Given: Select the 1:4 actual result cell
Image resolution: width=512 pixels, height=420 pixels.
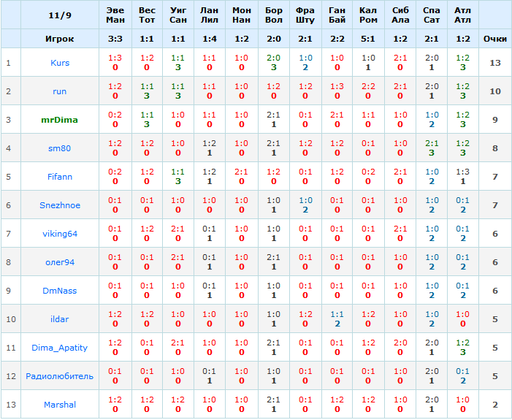Looking at the screenshot, I should click(x=210, y=39).
